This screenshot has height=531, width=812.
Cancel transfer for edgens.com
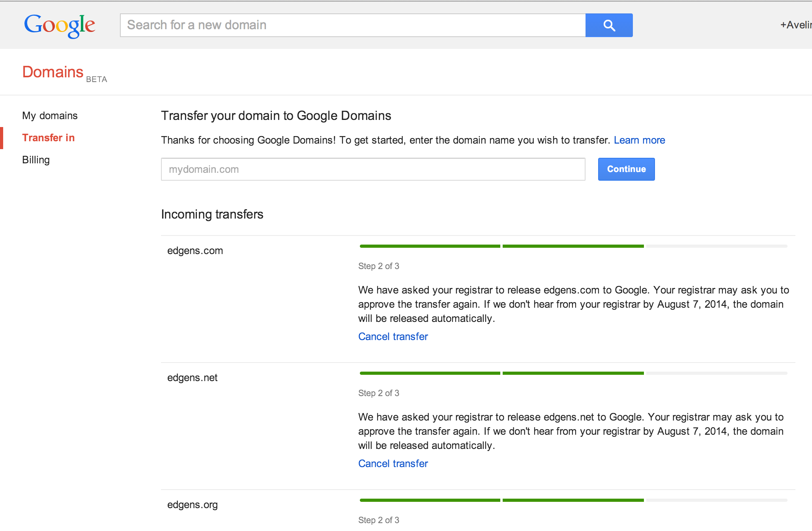pyautogui.click(x=393, y=337)
